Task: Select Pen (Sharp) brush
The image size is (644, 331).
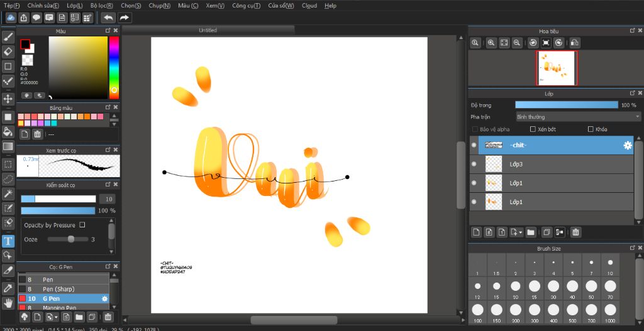Action: [64, 289]
